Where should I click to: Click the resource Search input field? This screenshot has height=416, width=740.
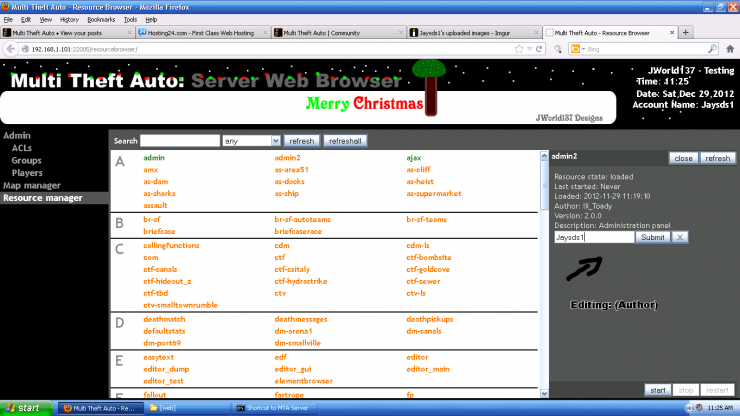pos(180,141)
